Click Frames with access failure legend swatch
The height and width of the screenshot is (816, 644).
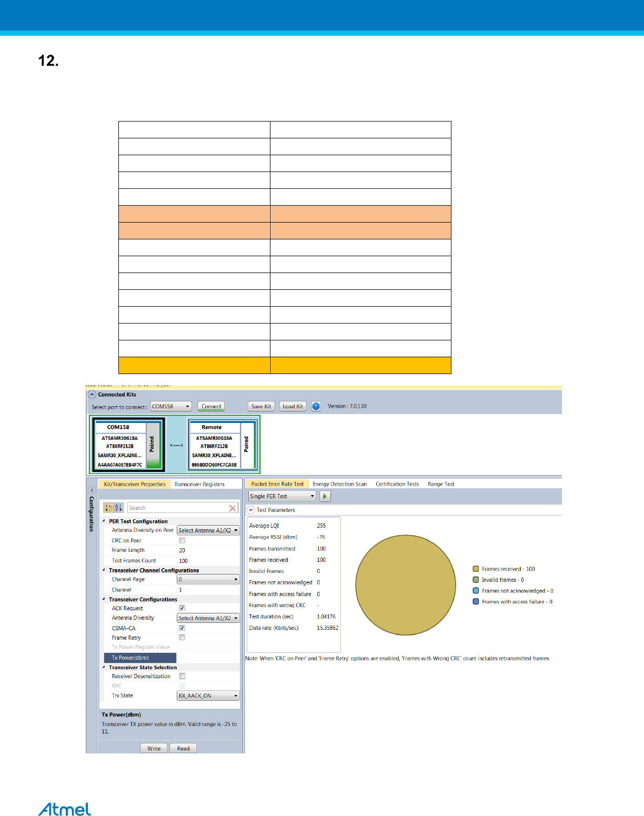point(476,602)
